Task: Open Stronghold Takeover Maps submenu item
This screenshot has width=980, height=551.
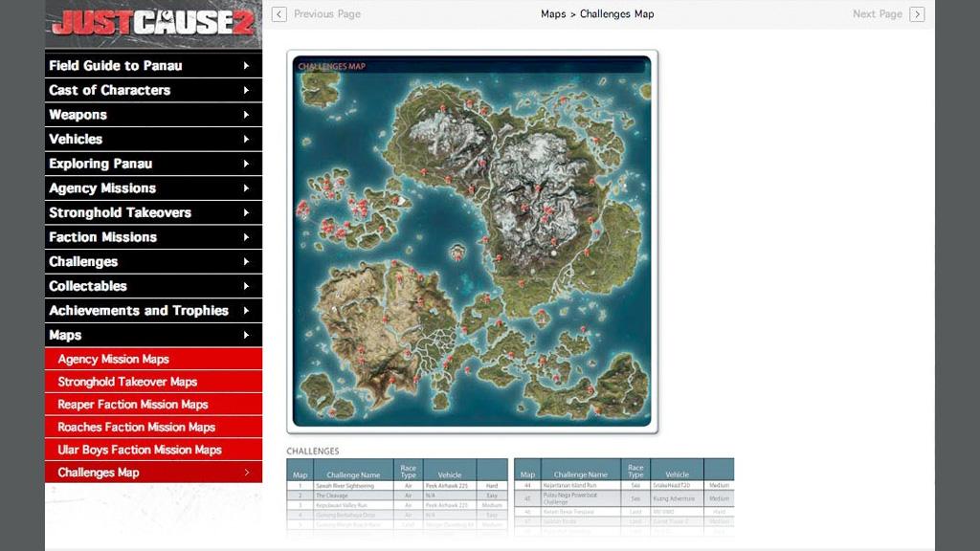Action: (x=153, y=382)
